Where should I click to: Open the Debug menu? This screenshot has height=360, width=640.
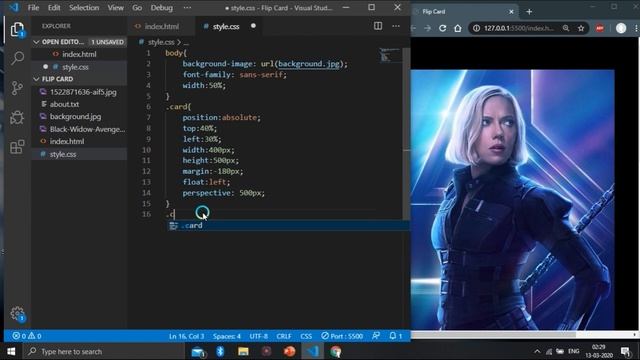[x=162, y=8]
